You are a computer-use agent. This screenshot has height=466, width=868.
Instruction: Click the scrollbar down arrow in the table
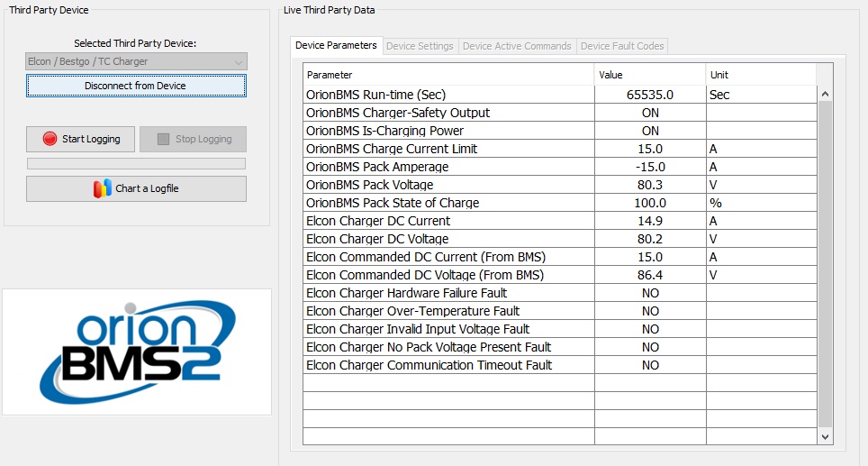point(825,436)
